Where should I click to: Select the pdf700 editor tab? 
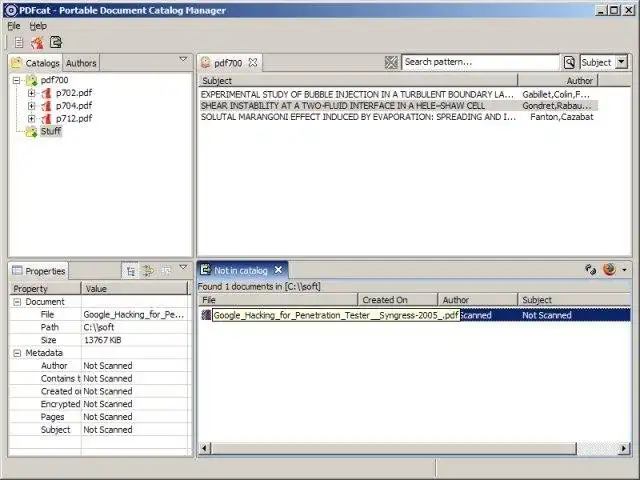228,63
